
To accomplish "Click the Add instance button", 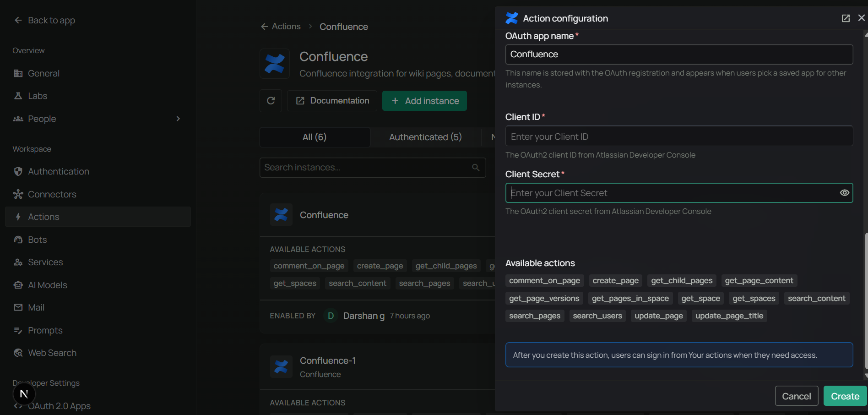I will (x=424, y=101).
